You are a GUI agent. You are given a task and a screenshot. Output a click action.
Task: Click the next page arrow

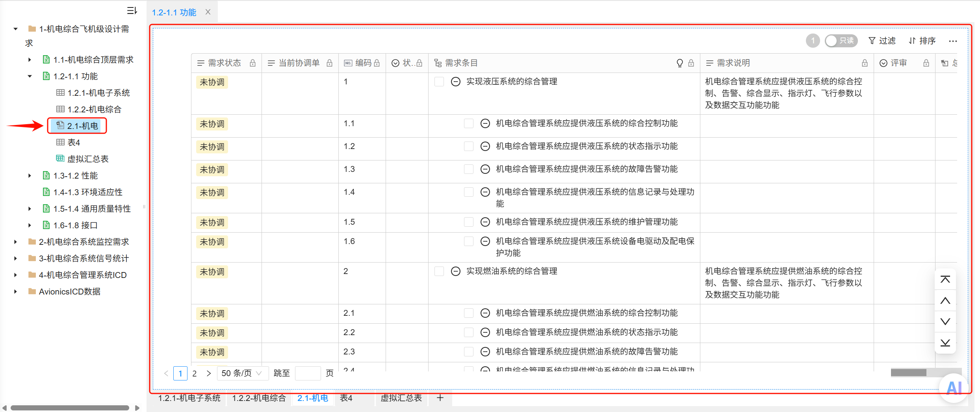click(x=209, y=373)
